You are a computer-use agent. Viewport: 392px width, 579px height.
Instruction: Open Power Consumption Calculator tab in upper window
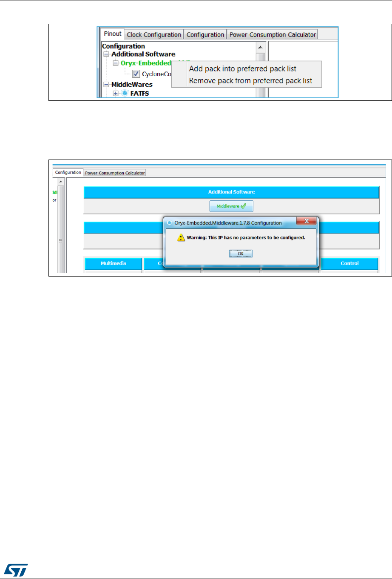coord(273,35)
